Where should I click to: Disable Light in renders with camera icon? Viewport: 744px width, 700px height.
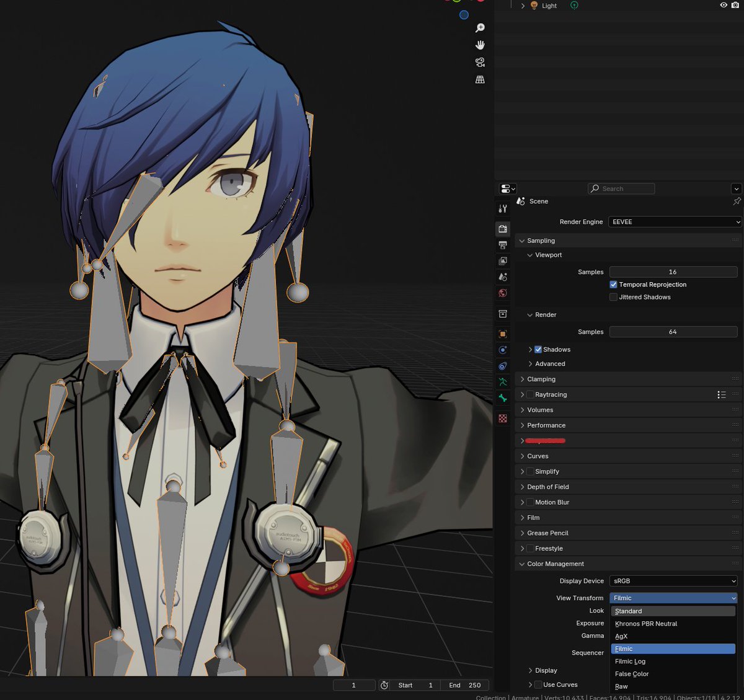(x=735, y=5)
